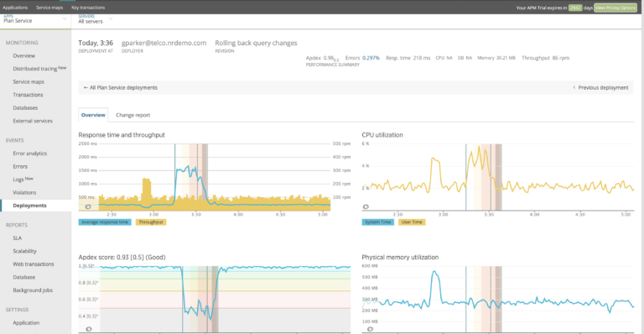
Task: Open Application settings in sidebar
Action: 26,323
